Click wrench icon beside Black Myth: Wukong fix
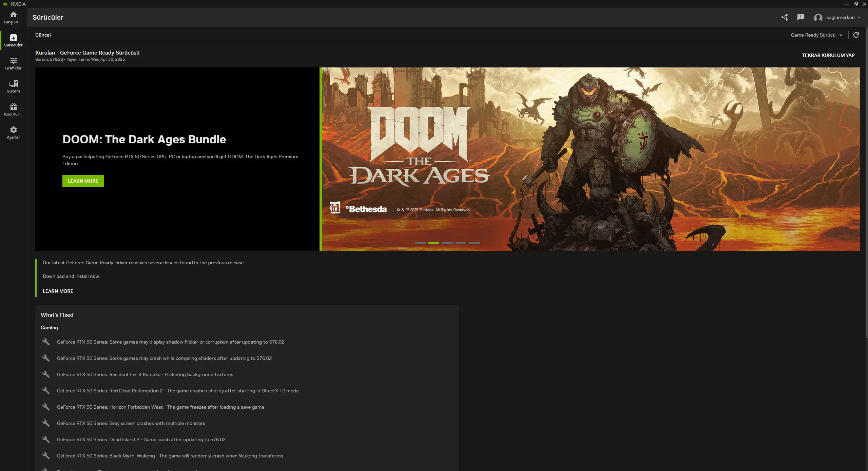The image size is (868, 471). [x=46, y=456]
